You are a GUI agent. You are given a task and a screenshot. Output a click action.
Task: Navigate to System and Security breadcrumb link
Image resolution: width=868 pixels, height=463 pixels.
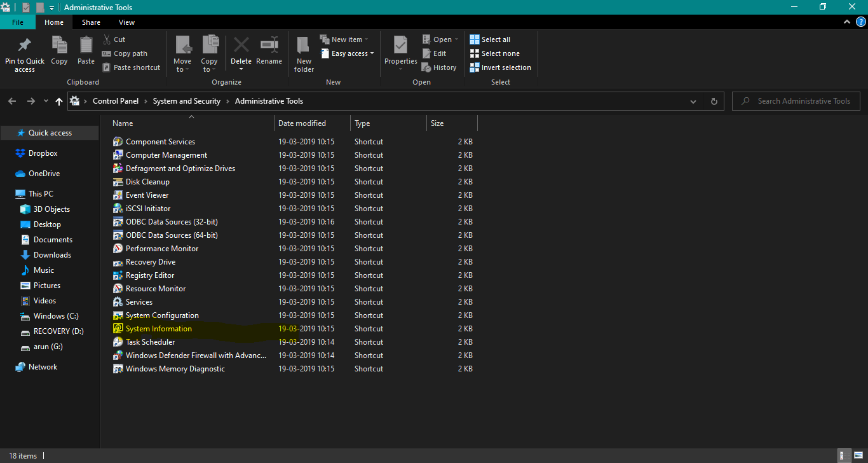(186, 100)
